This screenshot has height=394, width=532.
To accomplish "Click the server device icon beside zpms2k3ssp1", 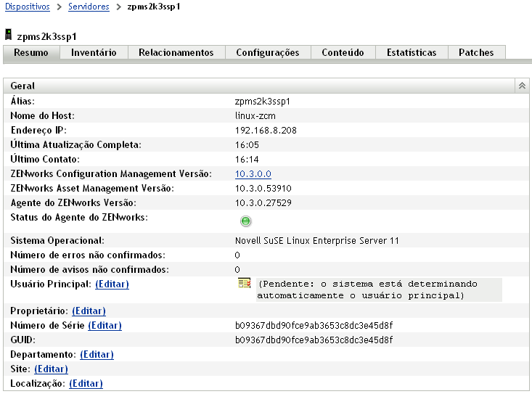I will (x=9, y=35).
